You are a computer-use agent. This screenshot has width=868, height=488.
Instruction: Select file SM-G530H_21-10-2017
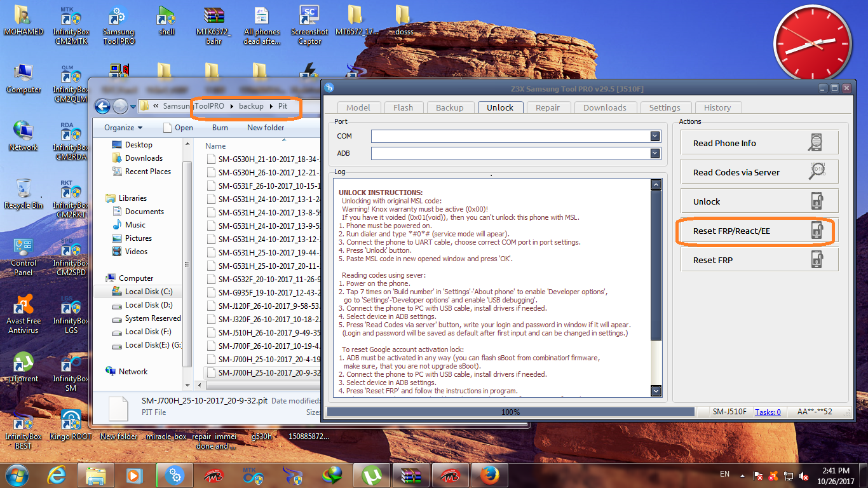(x=263, y=159)
